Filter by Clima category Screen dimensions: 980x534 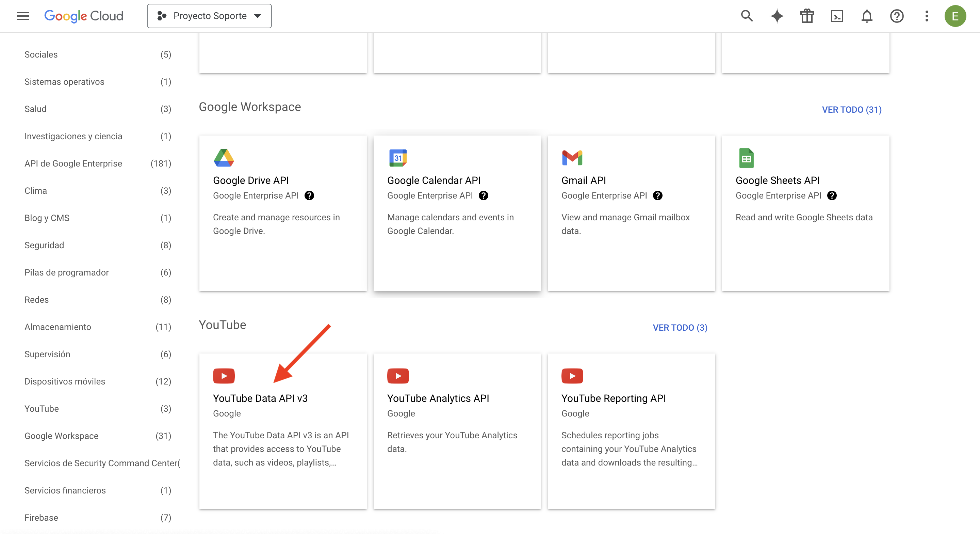click(98, 191)
